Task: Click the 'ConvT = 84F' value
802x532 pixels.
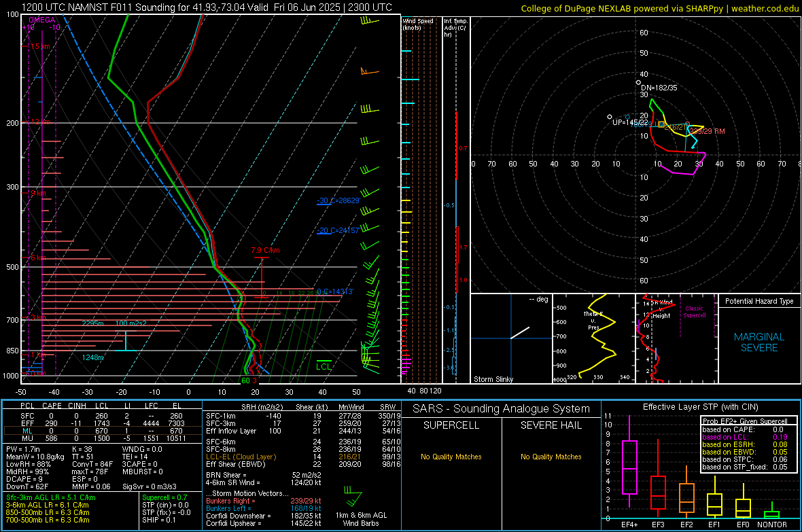Action: 92,464
